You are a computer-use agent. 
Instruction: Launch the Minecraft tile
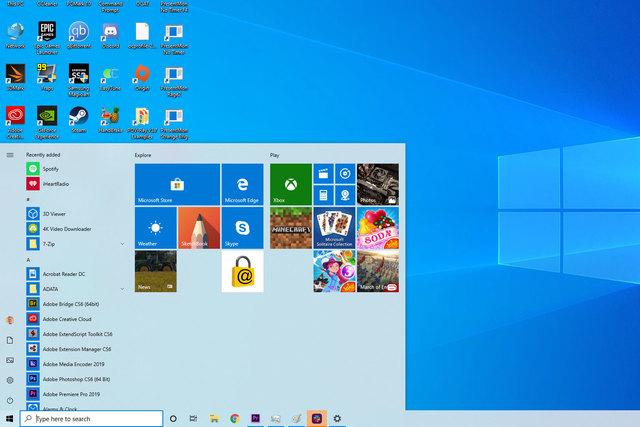click(291, 228)
